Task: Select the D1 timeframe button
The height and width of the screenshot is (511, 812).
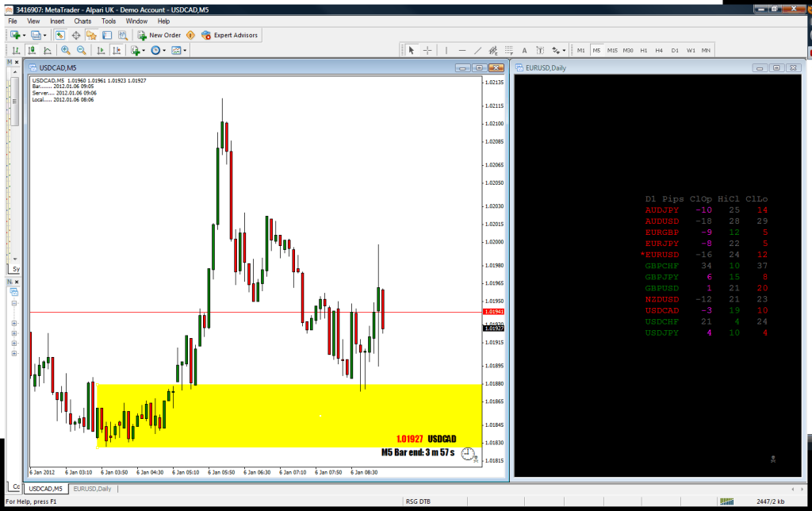Action: [x=675, y=50]
